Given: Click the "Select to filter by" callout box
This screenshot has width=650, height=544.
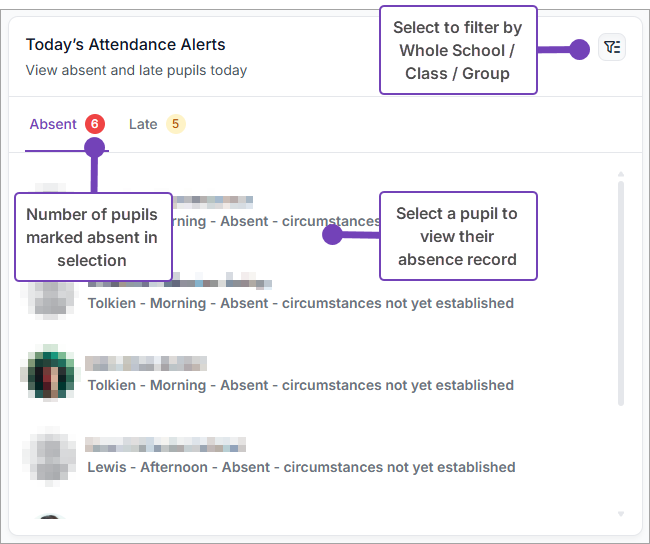Looking at the screenshot, I should 458,51.
